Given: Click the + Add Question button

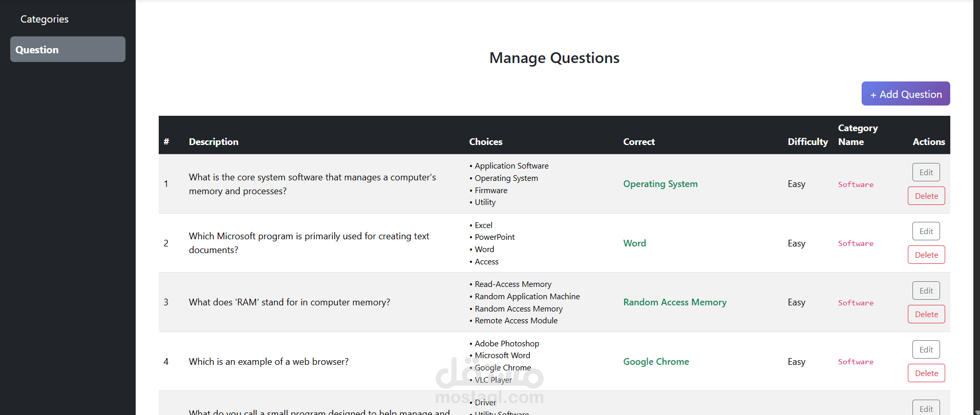Looking at the screenshot, I should coord(906,94).
